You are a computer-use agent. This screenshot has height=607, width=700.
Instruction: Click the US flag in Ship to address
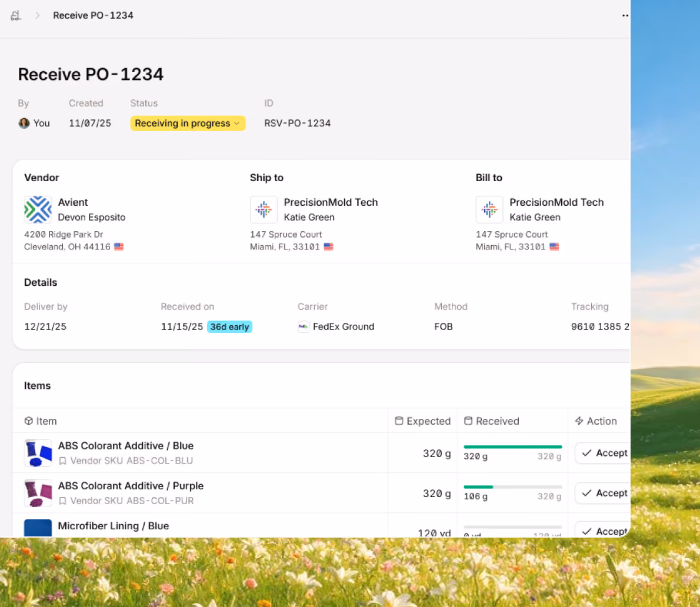(x=329, y=246)
